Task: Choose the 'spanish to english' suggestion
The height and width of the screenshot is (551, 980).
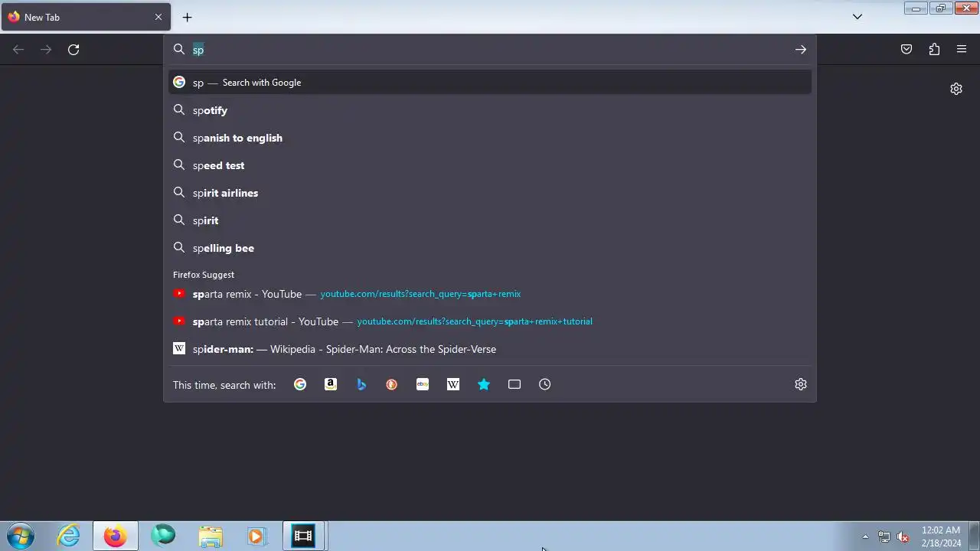Action: click(490, 138)
